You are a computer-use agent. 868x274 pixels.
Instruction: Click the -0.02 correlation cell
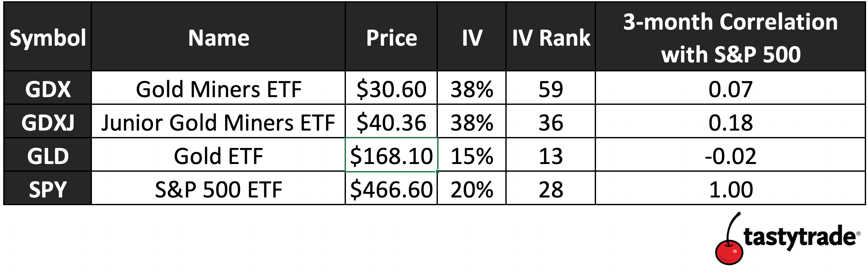[x=730, y=155]
